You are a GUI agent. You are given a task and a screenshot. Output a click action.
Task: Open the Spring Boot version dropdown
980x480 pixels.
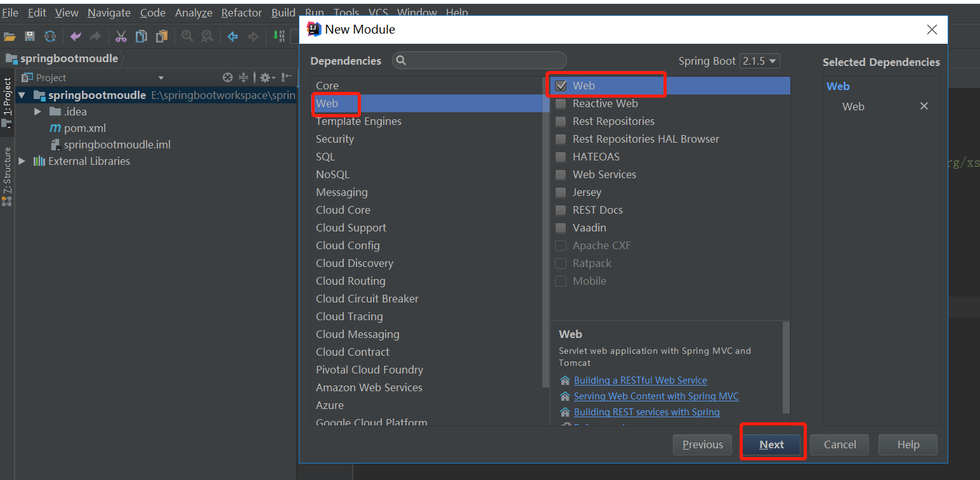click(x=759, y=61)
